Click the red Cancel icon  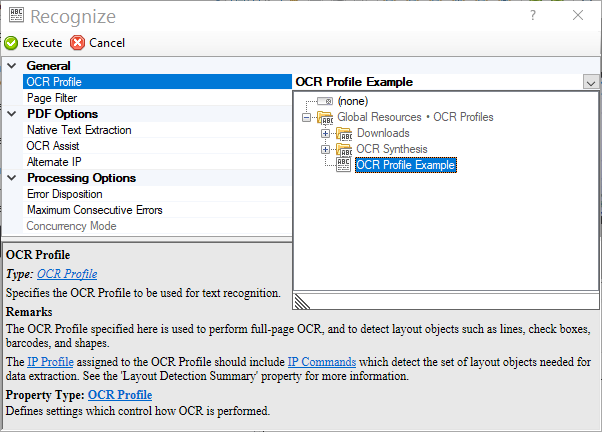click(x=78, y=43)
